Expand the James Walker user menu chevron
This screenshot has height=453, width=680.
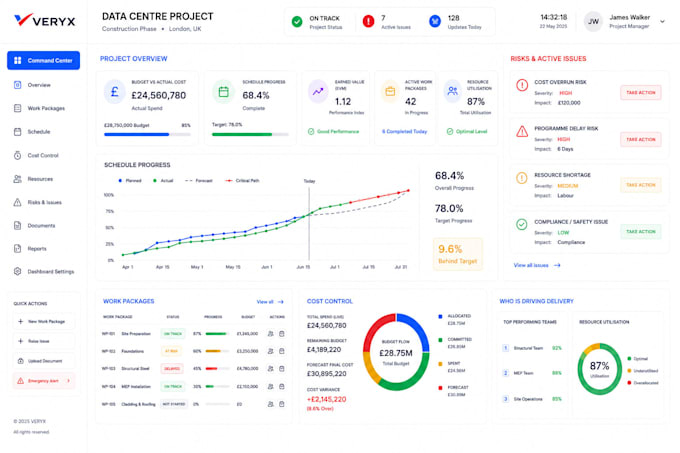662,21
